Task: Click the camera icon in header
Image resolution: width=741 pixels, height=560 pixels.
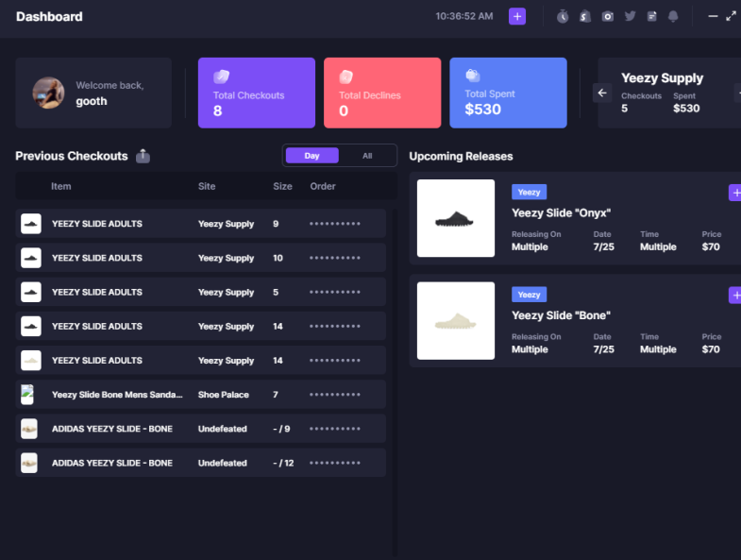Action: pos(608,17)
